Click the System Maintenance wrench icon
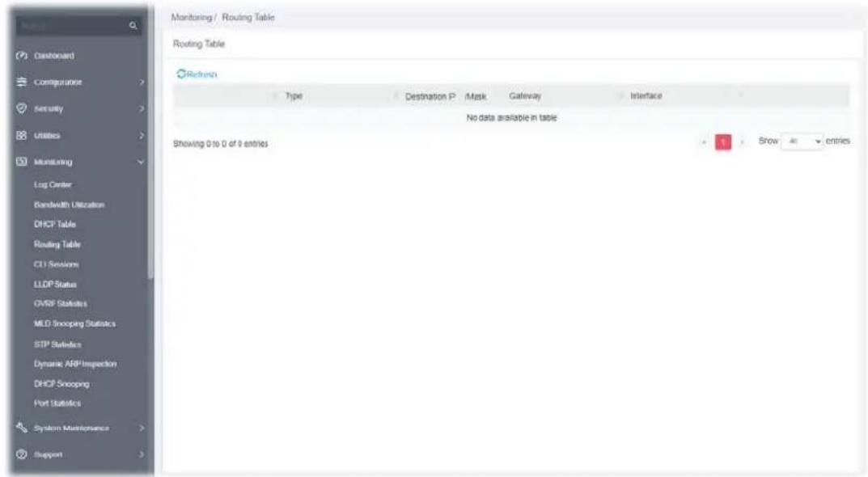The image size is (868, 477). (22, 428)
